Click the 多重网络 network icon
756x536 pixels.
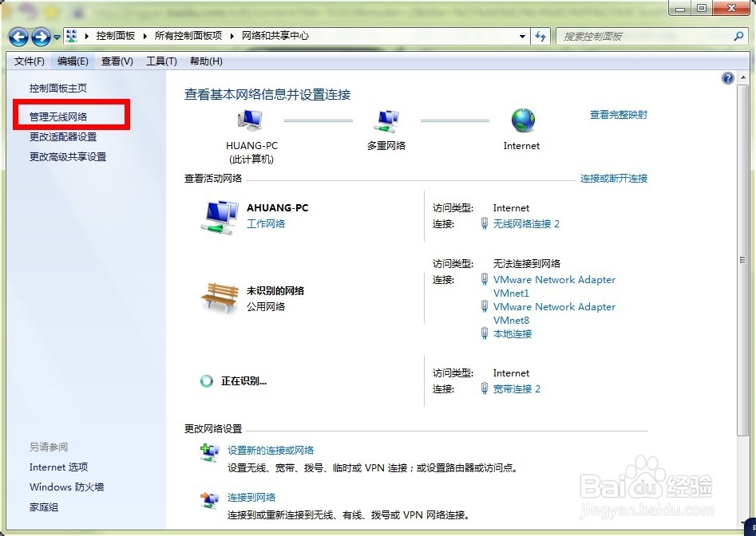pos(386,121)
